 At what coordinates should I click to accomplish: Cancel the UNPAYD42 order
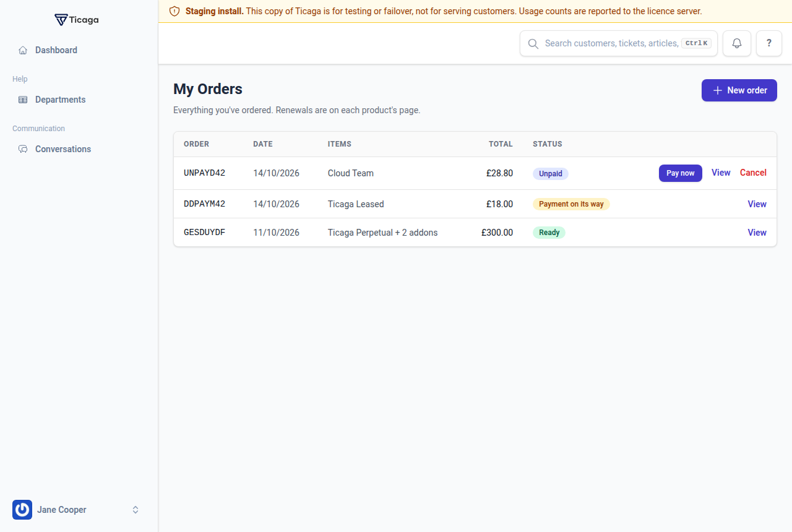(753, 173)
